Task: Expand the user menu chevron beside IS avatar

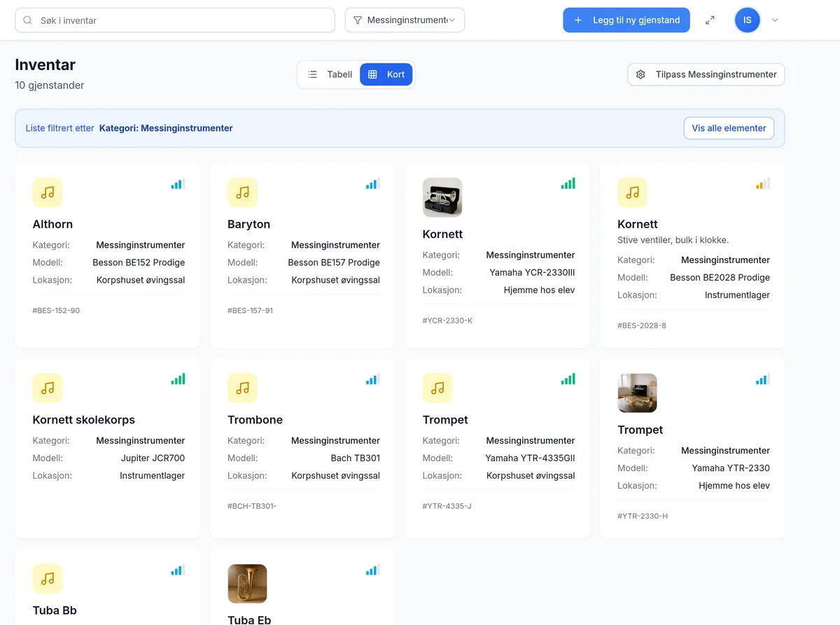Action: [775, 20]
